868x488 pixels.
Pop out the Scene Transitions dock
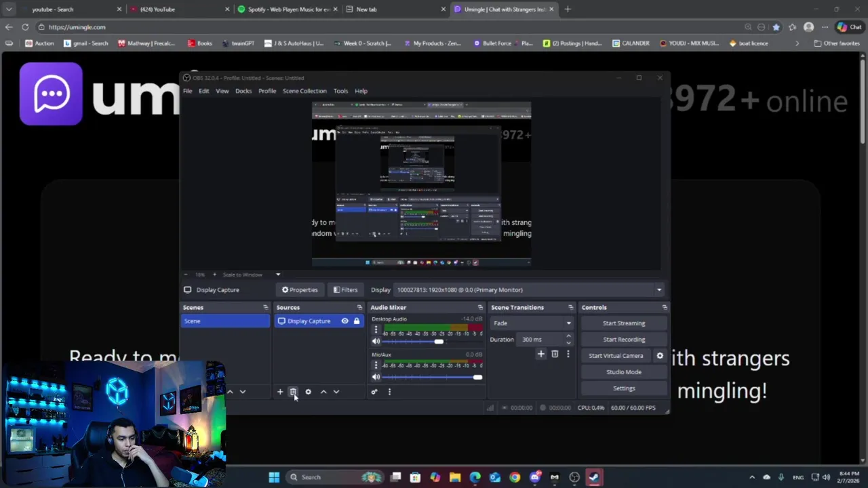(570, 308)
